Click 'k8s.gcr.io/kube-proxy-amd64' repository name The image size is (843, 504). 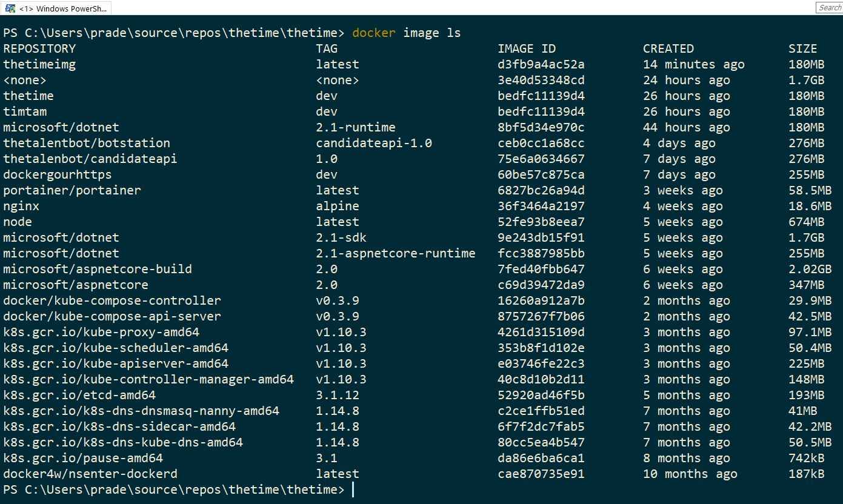101,332
